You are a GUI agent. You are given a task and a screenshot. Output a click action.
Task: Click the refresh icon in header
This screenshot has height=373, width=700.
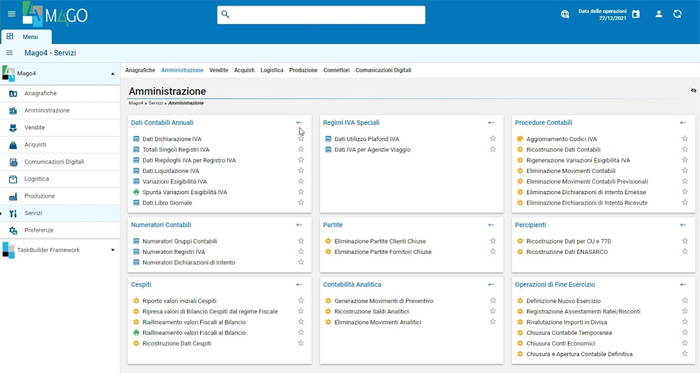(x=677, y=14)
